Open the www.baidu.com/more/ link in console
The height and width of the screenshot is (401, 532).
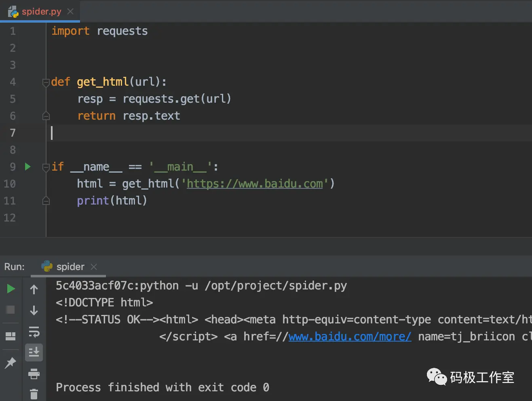[x=350, y=336]
